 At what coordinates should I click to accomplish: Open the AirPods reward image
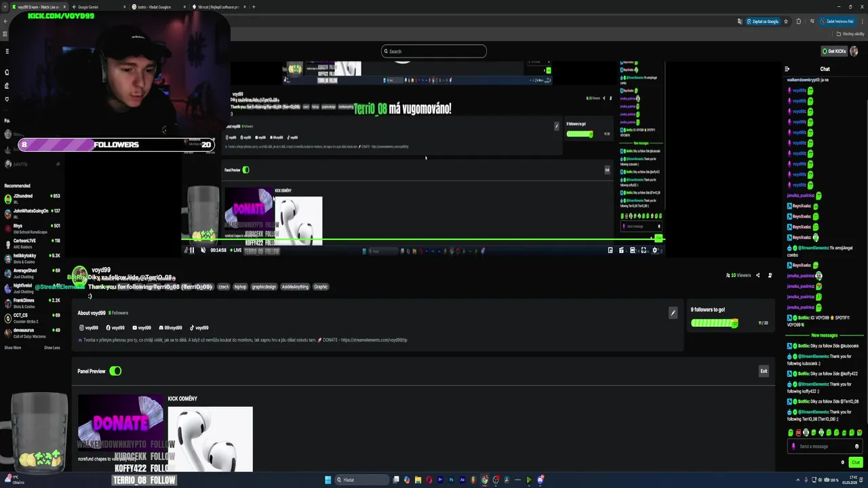click(210, 439)
